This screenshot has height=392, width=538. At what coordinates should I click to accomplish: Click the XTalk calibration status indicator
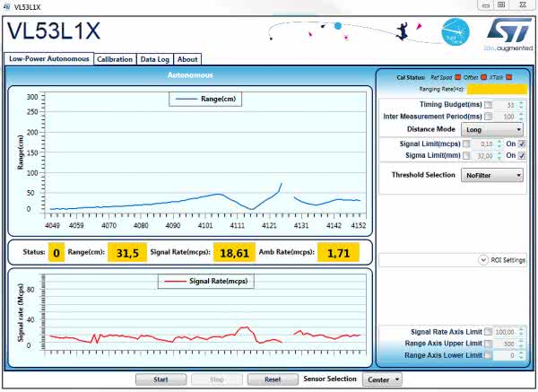508,77
